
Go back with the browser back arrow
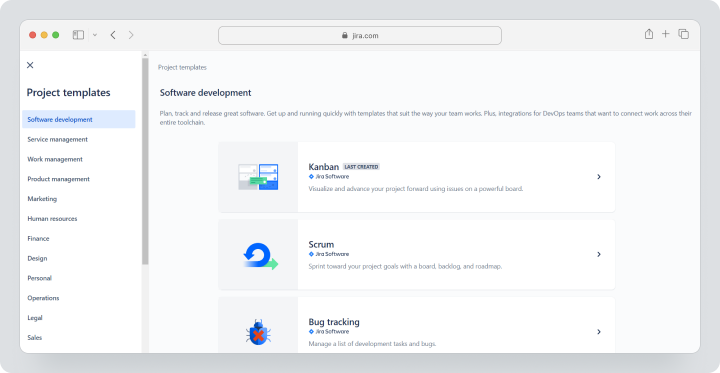click(x=113, y=35)
